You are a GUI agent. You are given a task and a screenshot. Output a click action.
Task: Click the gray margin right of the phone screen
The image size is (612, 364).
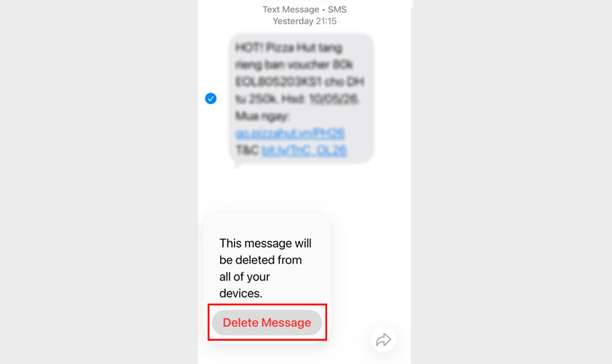(x=511, y=182)
